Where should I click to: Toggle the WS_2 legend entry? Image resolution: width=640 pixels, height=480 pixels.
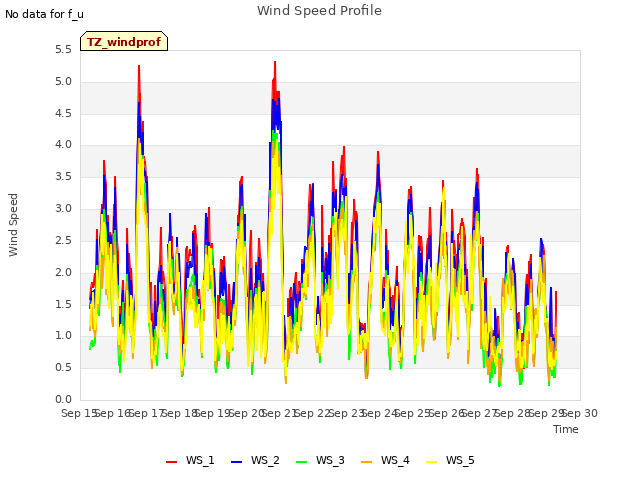(x=255, y=460)
